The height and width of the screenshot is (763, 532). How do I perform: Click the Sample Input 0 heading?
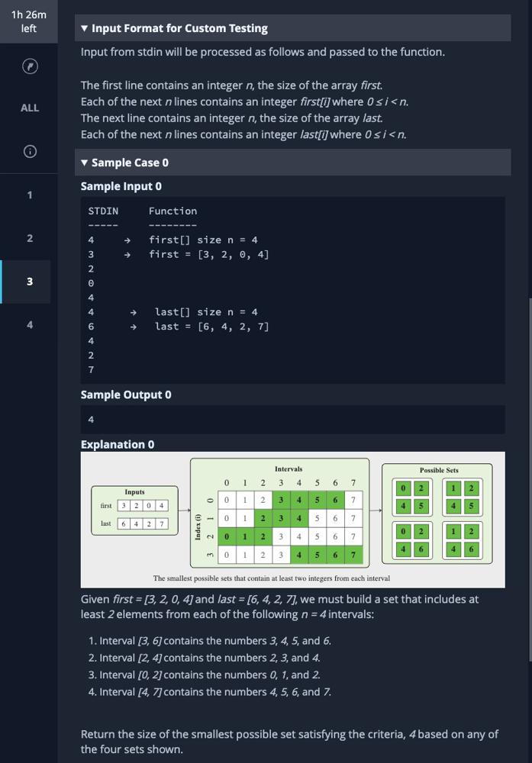tap(121, 186)
